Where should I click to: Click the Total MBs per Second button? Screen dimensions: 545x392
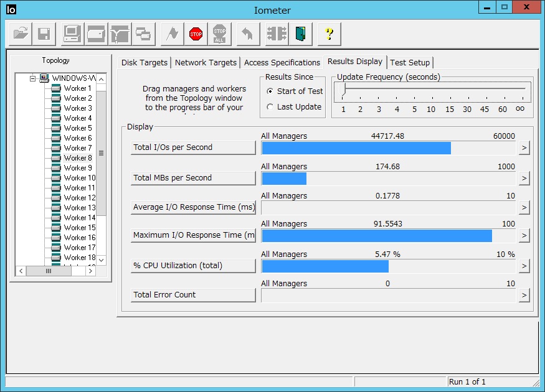pyautogui.click(x=193, y=178)
